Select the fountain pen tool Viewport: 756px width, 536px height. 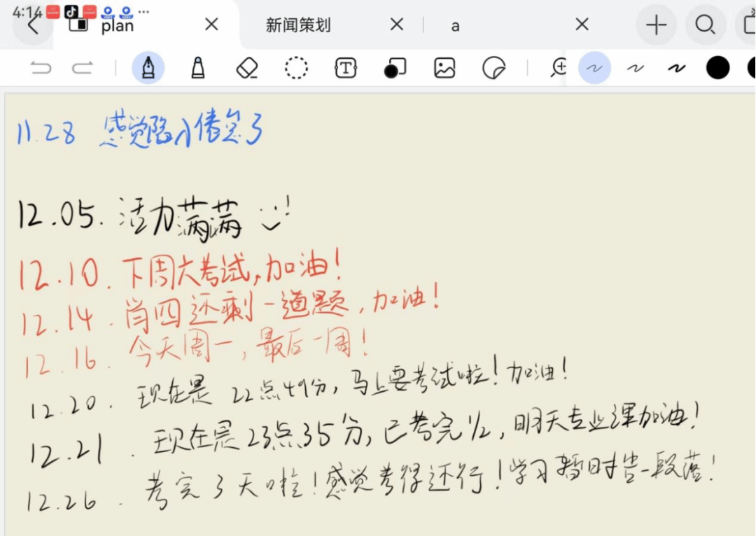coord(148,68)
